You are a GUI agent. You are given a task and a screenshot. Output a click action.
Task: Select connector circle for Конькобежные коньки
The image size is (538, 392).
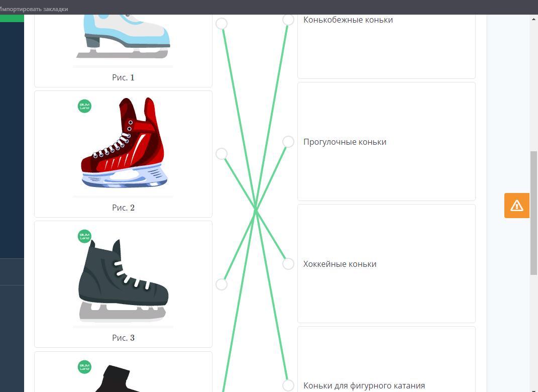click(288, 20)
